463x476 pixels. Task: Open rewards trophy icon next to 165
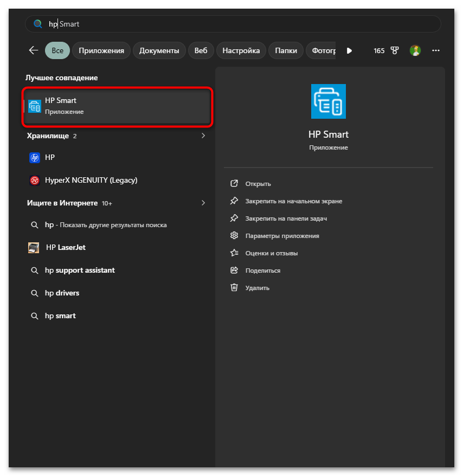(x=394, y=50)
